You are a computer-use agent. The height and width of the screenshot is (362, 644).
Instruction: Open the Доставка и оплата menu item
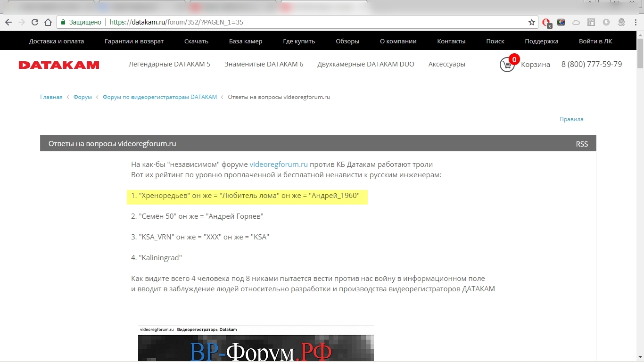[x=57, y=41]
